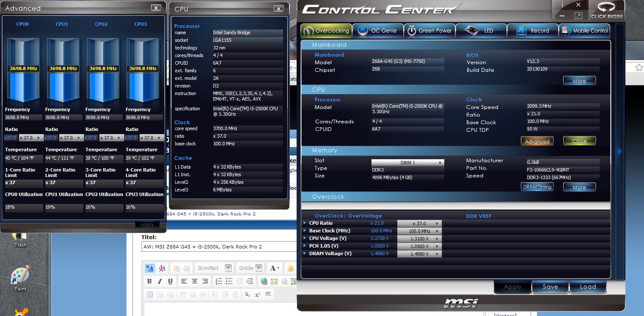Click Apply button in Advanced window
Image resolution: width=644 pixels, height=316 pixels.
(147, 225)
